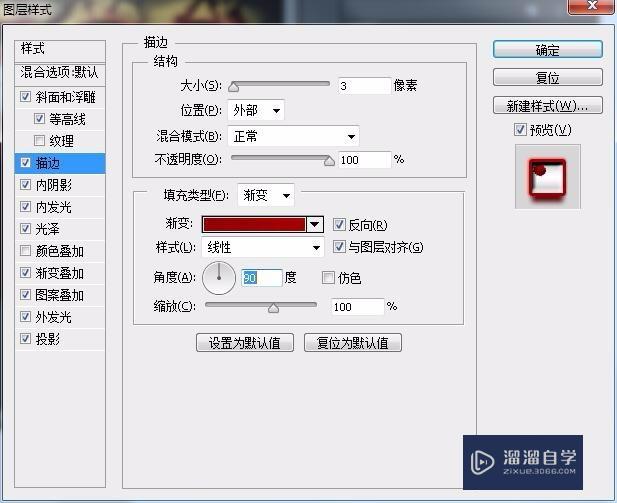Click the 缩放(C) scale slider handle

click(x=273, y=308)
